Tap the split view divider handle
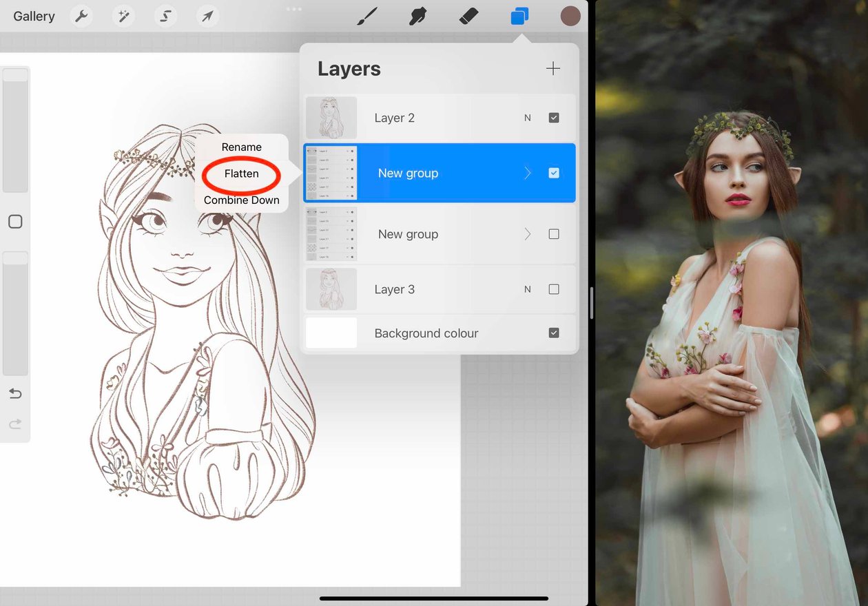 pyautogui.click(x=592, y=303)
